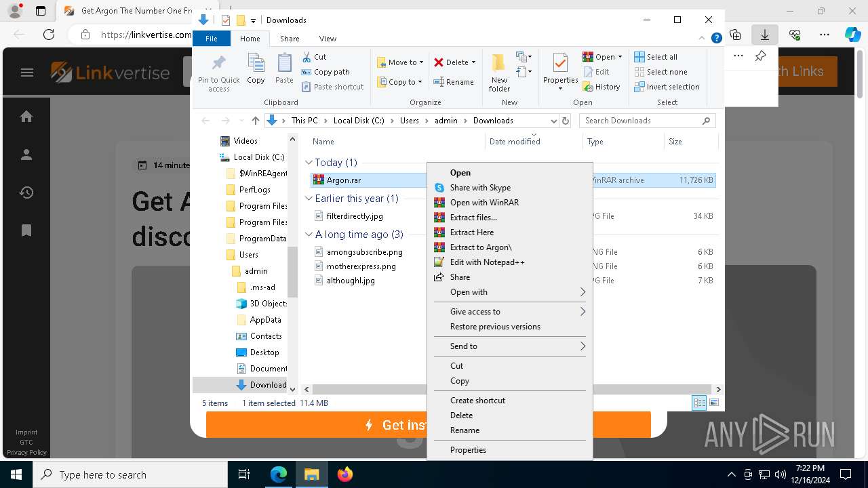Sort by Date modified column
The height and width of the screenshot is (488, 868).
coord(534,142)
